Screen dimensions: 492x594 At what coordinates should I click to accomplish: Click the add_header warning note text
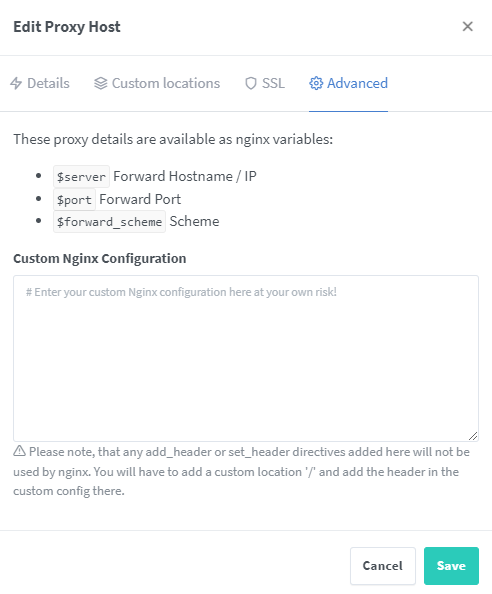coord(242,471)
